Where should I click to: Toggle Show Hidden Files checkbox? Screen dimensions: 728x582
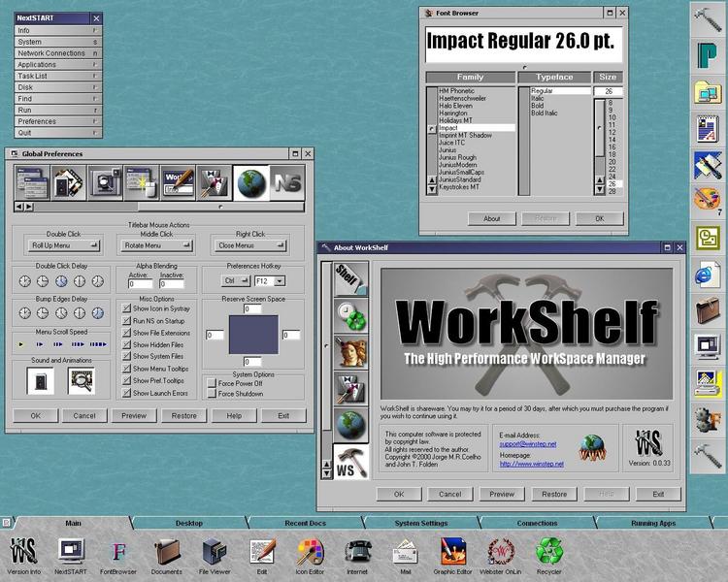point(126,345)
